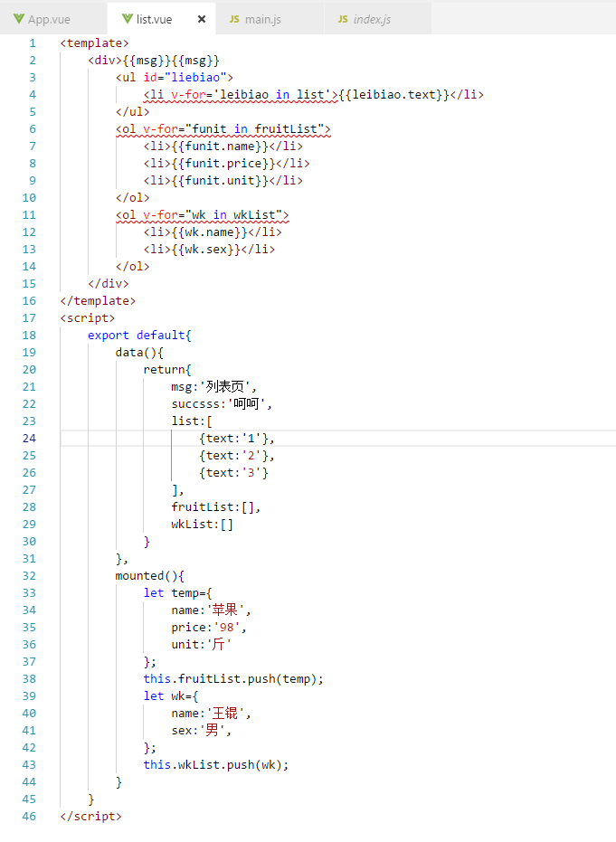Open the main.js tab

(270, 19)
